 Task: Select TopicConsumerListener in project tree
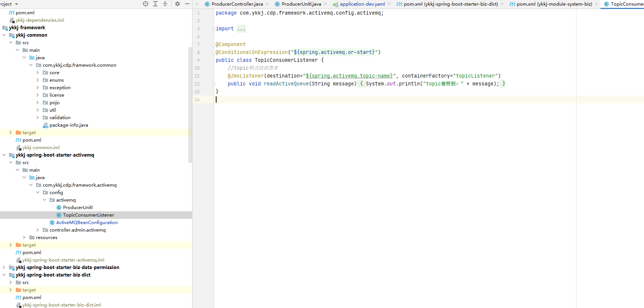tap(89, 215)
